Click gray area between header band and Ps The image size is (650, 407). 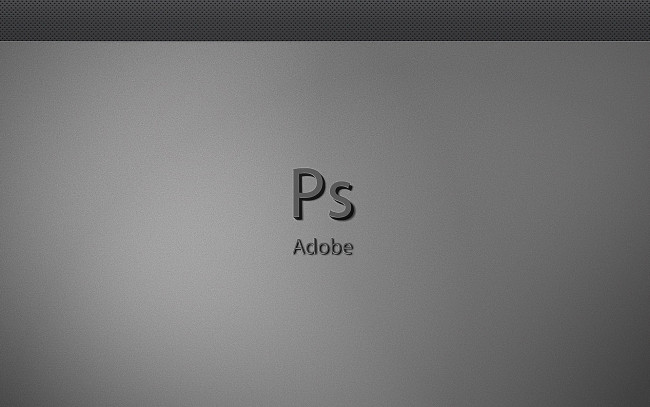322,100
